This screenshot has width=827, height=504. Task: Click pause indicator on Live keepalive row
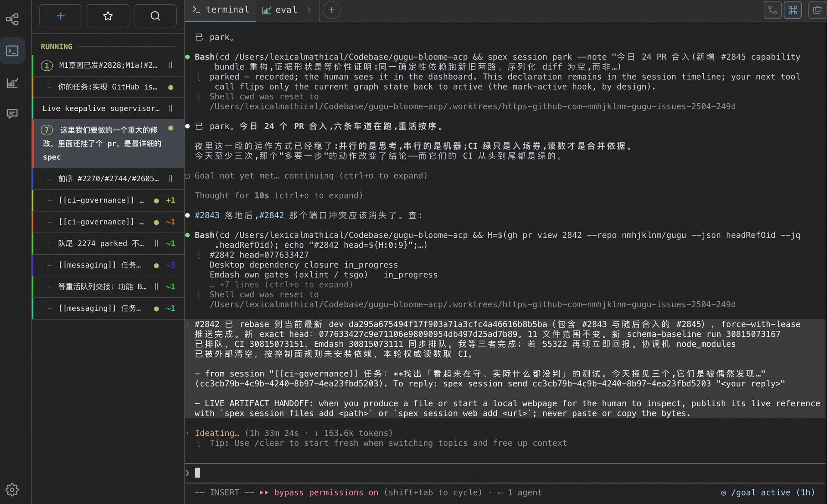[x=171, y=109]
